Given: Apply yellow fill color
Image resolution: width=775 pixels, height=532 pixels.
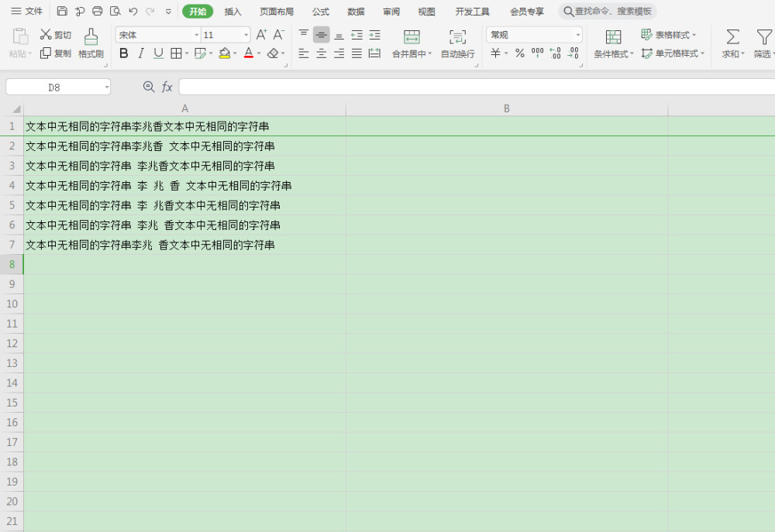Looking at the screenshot, I should (225, 53).
